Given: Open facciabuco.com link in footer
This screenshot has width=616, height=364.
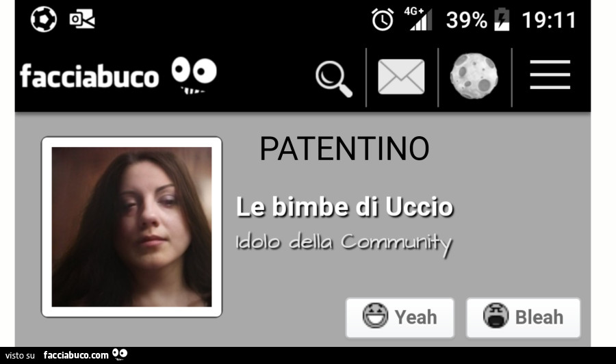Looking at the screenshot, I should click(76, 355).
